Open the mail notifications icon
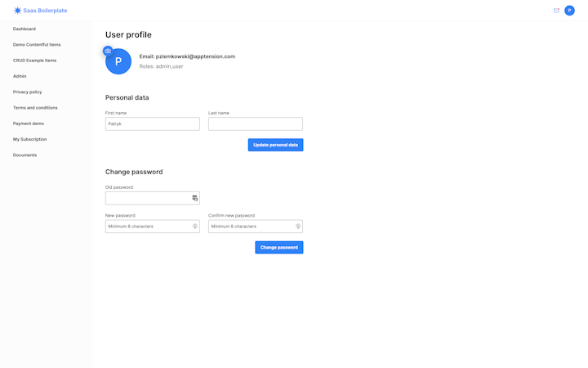Image resolution: width=588 pixels, height=368 pixels. click(556, 11)
